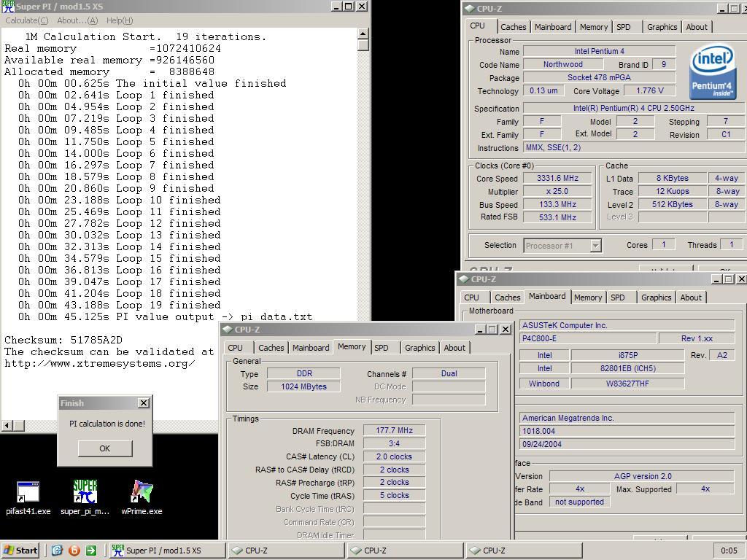
Task: Launch wPrime.exe desktop icon
Action: click(142, 497)
